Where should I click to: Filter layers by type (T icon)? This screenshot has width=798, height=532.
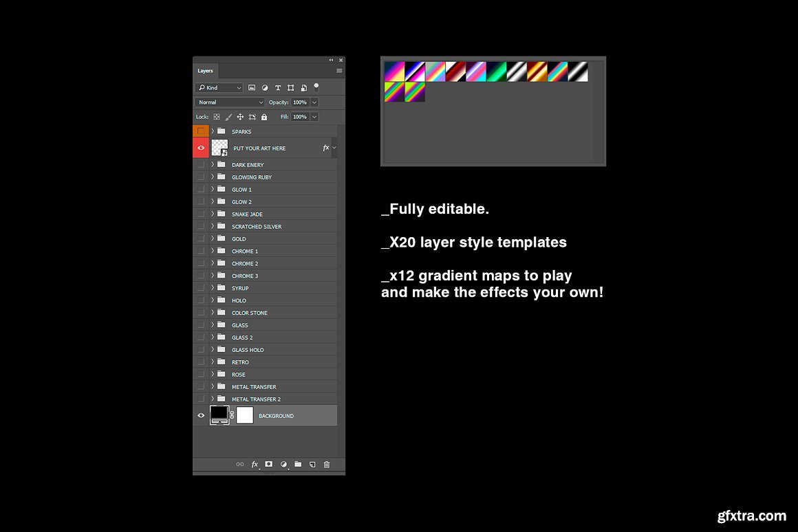coord(278,88)
